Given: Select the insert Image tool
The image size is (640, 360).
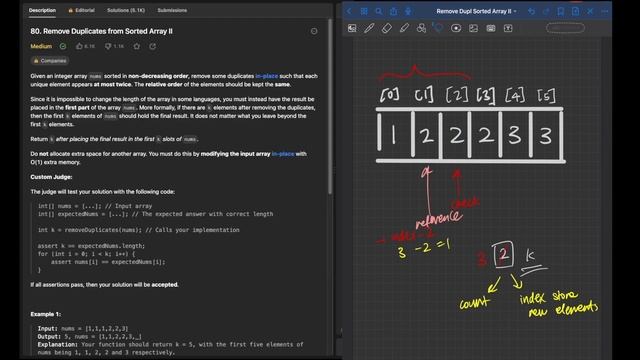Looking at the screenshot, I should point(473,28).
